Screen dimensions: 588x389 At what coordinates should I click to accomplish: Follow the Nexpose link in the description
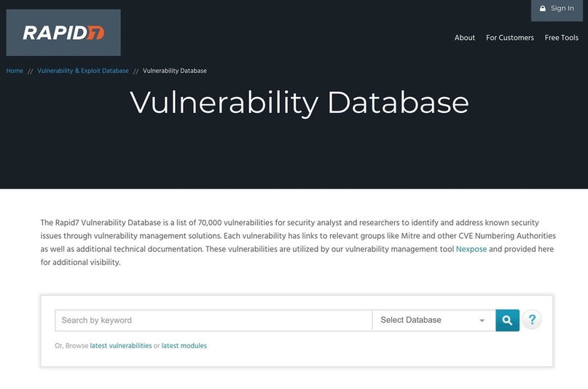coord(471,249)
